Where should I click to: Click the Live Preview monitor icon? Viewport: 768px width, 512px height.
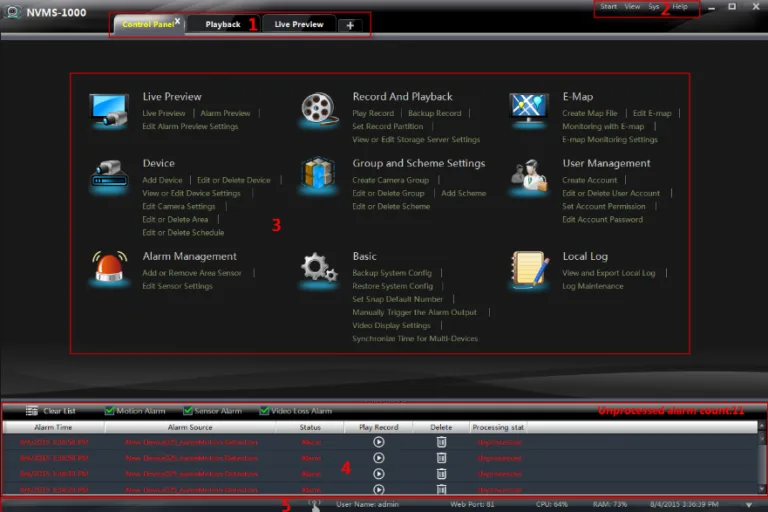(108, 107)
